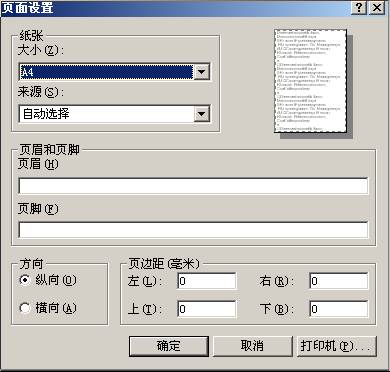The width and height of the screenshot is (390, 372).
Task: Click the 来源(S) label
Action: 41,92
